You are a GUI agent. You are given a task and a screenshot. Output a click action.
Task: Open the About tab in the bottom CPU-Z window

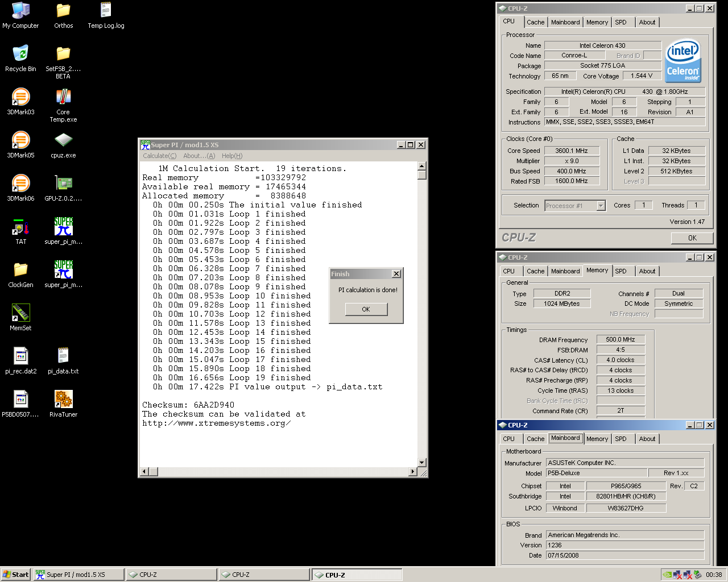[x=647, y=439]
